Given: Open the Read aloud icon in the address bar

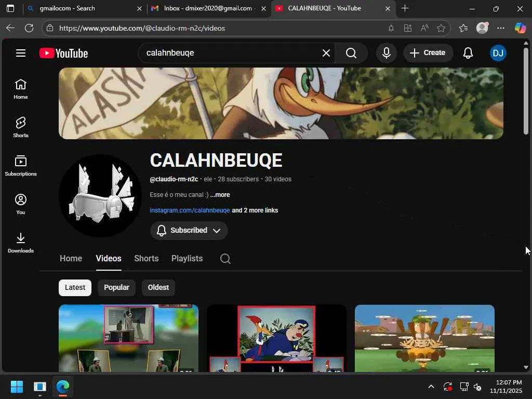Looking at the screenshot, I should 424,28.
